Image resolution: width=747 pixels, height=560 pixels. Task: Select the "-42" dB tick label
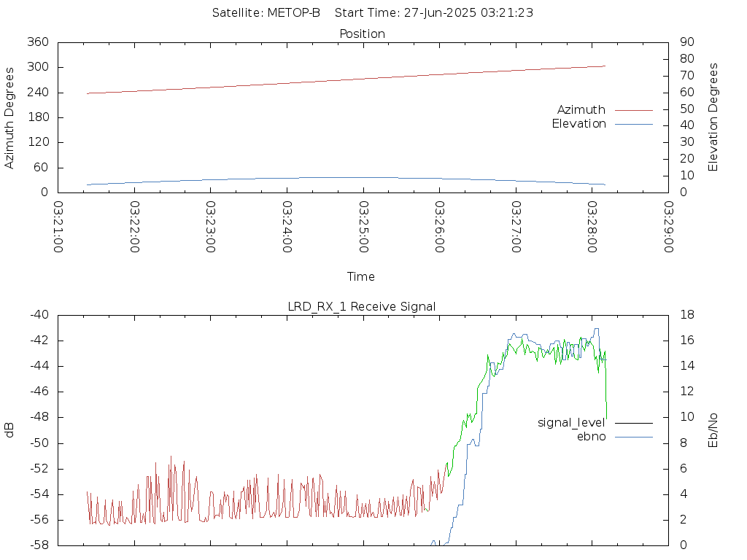(39, 341)
